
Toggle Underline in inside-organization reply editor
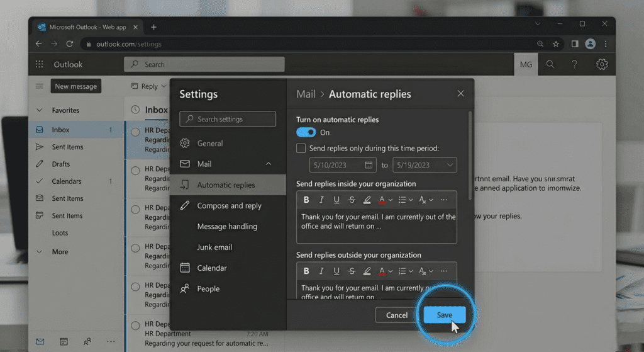(x=336, y=200)
